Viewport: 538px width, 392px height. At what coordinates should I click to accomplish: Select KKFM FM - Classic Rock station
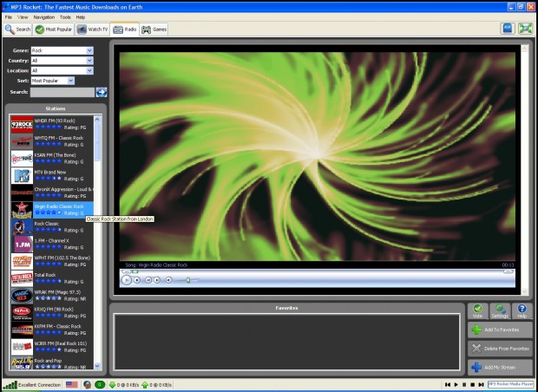click(x=52, y=330)
